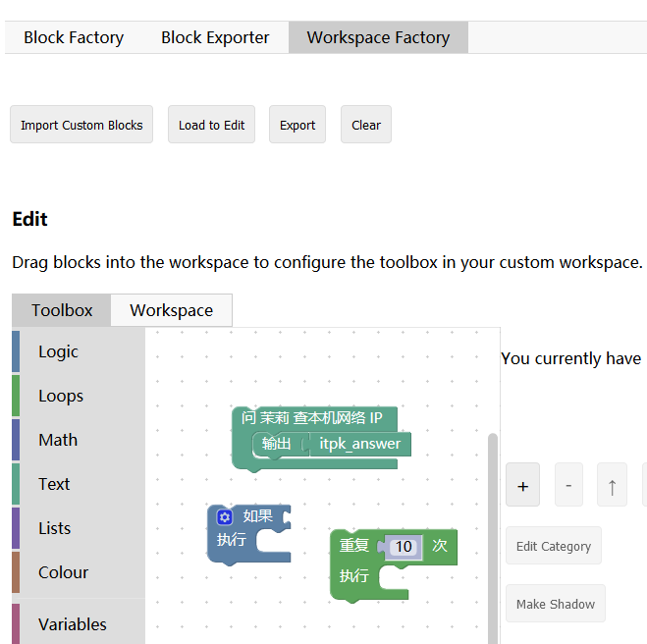The height and width of the screenshot is (644, 647).
Task: Click the gear mutator icon on 如果 block
Action: tap(225, 517)
